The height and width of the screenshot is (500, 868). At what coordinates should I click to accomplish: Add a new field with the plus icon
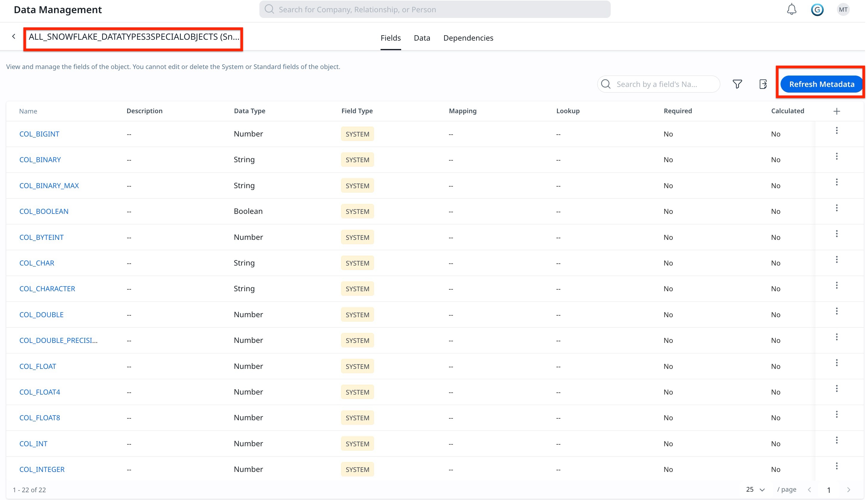tap(836, 111)
